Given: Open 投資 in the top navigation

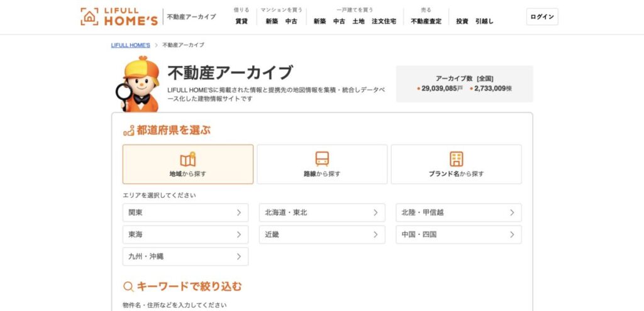Looking at the screenshot, I should pyautogui.click(x=462, y=21).
